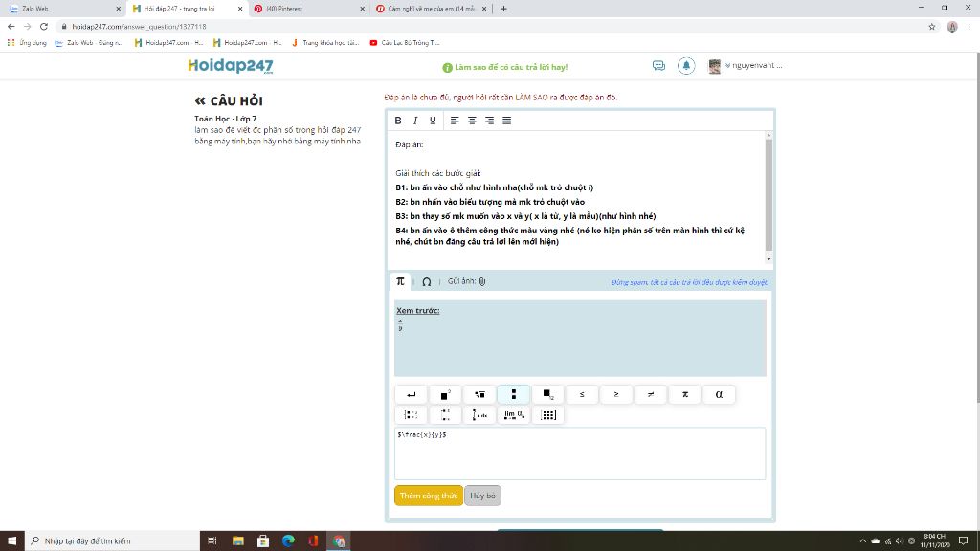Image resolution: width=980 pixels, height=551 pixels.
Task: Toggle italic formatting in the answer editor
Action: click(415, 121)
